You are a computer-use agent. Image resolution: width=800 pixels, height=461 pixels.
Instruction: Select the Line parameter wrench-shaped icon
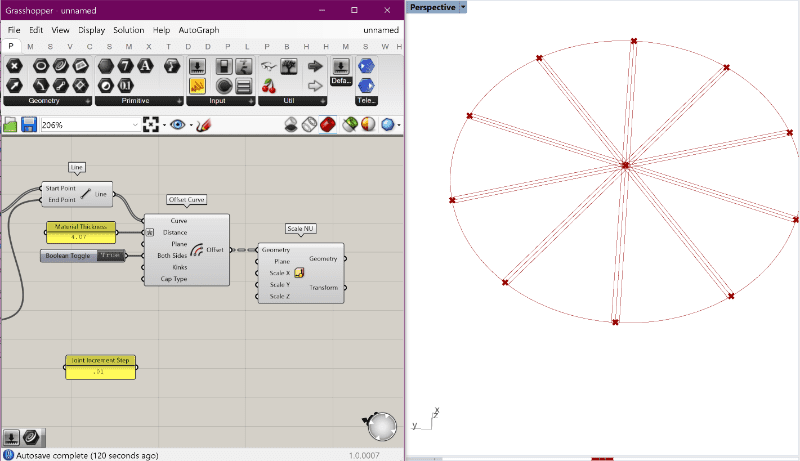coord(61,86)
